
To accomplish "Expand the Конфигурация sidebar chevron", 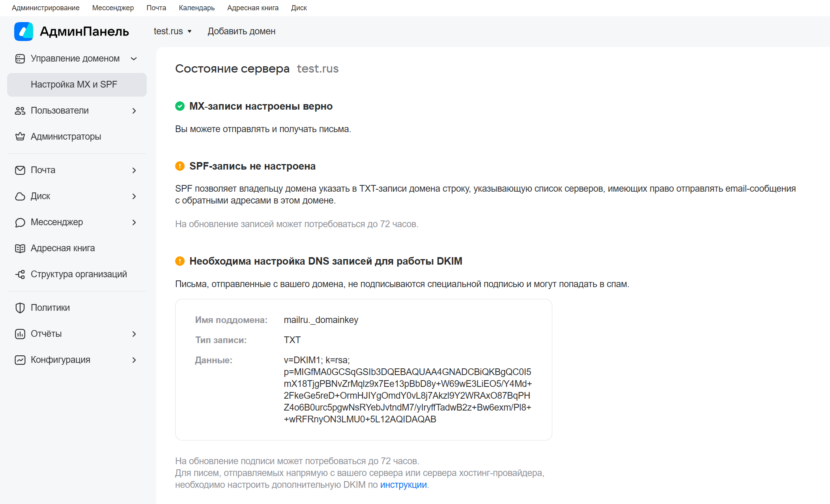I will pos(134,360).
